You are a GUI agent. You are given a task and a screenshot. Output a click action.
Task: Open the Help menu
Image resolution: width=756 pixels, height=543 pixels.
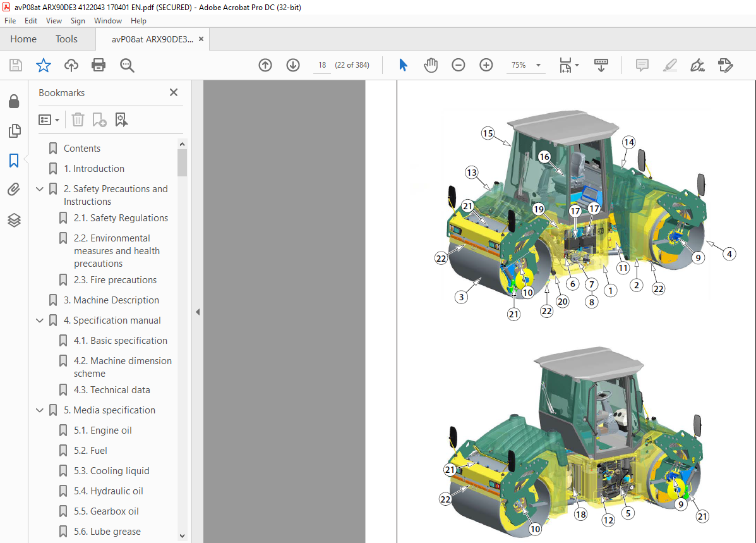click(138, 21)
